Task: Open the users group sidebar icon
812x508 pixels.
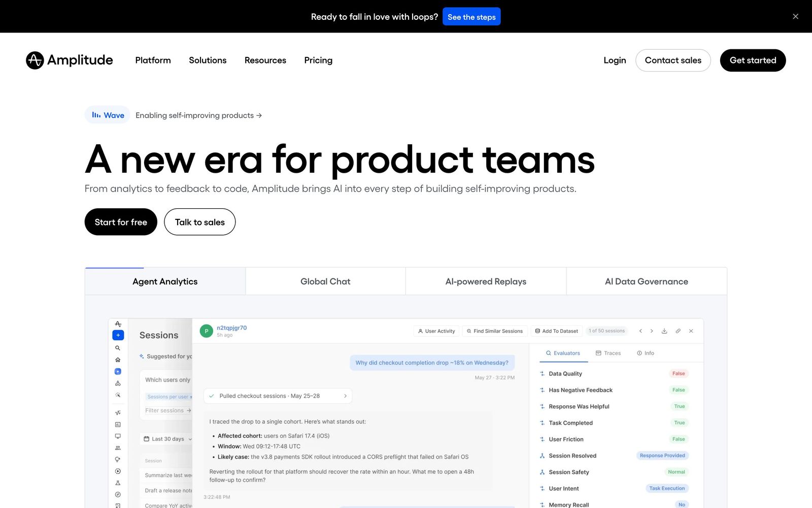Action: point(118,448)
